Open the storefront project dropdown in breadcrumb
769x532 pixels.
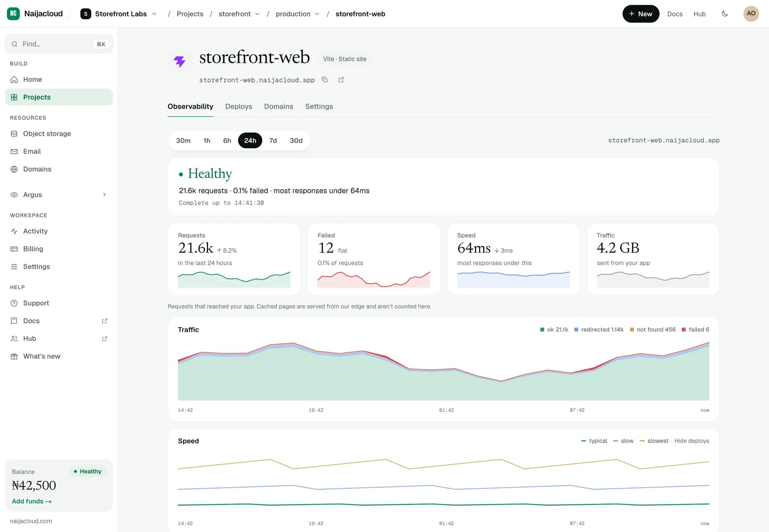point(257,14)
